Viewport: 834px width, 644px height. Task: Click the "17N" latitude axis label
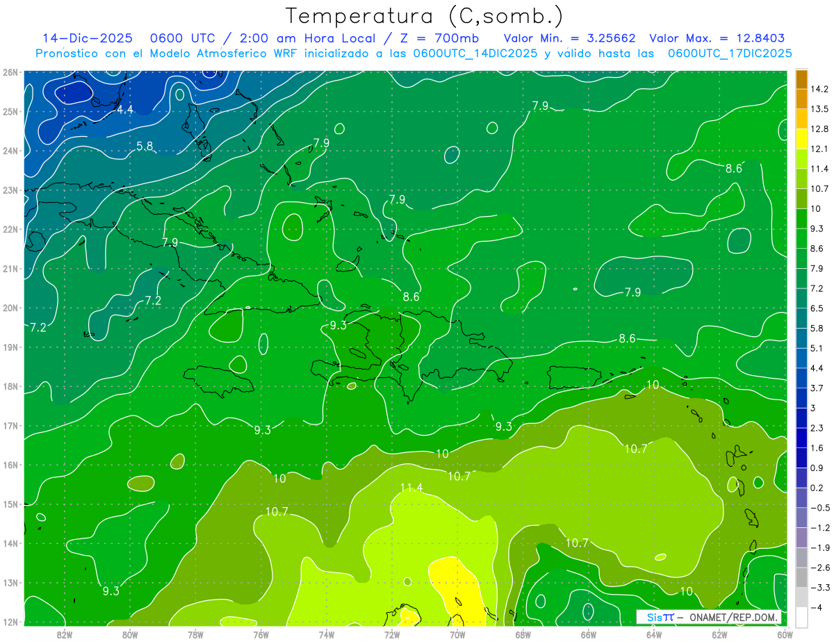pos(10,425)
